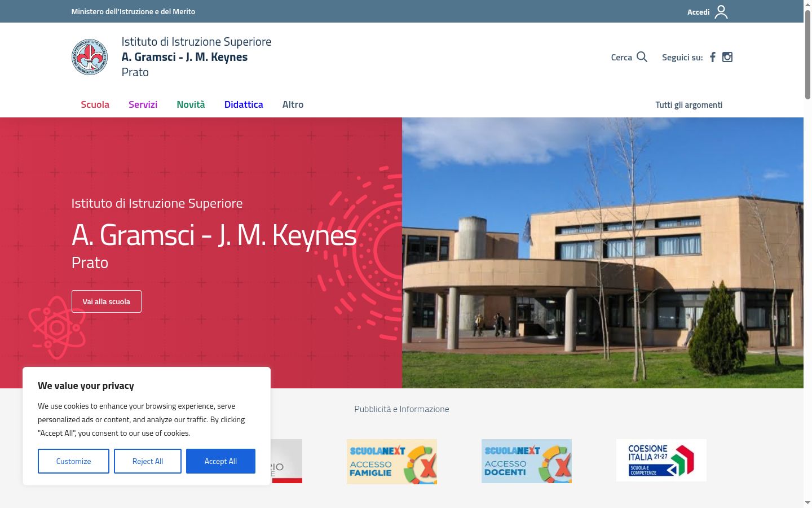This screenshot has height=508, width=812.
Task: Open ScuolaNext Accesso Docenti banner
Action: [x=527, y=461]
